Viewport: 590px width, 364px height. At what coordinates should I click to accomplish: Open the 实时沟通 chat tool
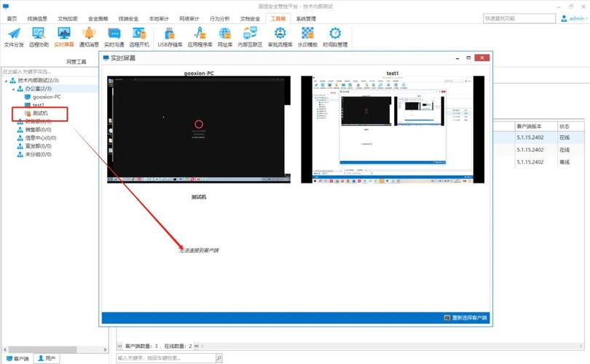[x=114, y=36]
